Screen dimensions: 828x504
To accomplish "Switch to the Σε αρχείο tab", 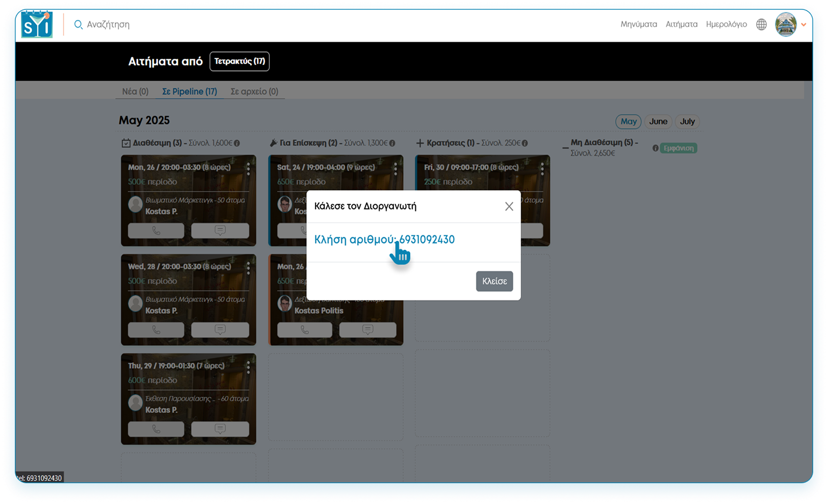I will 254,91.
